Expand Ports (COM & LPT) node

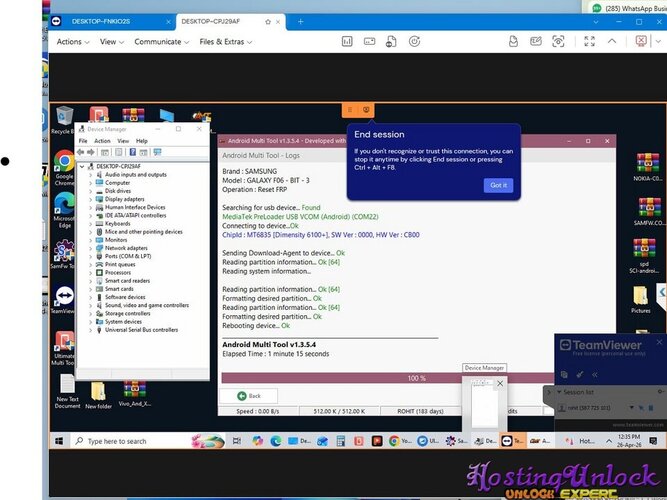tap(91, 257)
